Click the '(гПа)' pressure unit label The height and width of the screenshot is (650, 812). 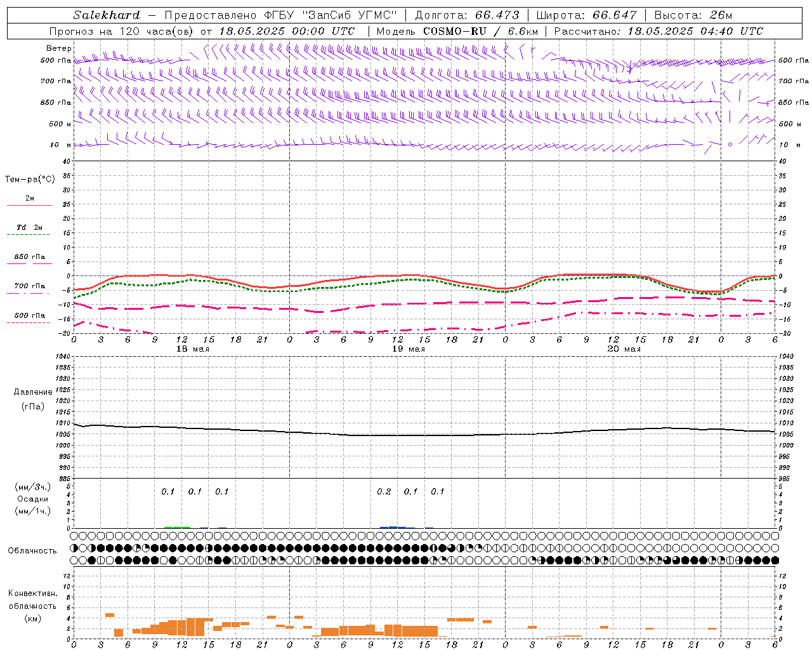click(33, 406)
